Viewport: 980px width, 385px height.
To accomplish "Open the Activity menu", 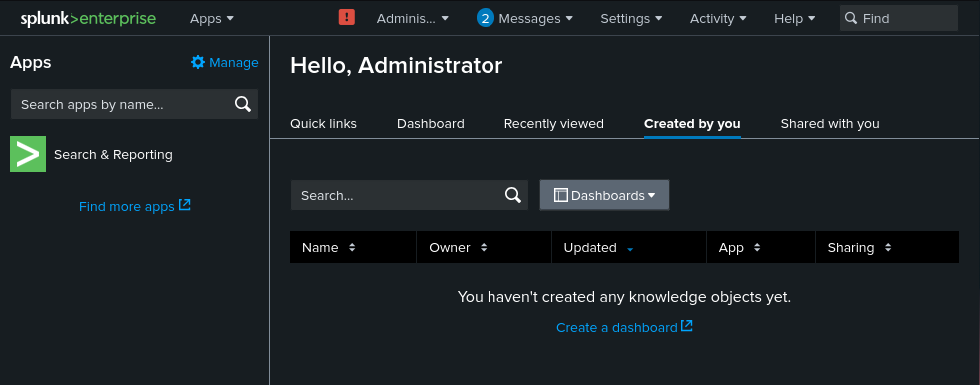I will (718, 19).
